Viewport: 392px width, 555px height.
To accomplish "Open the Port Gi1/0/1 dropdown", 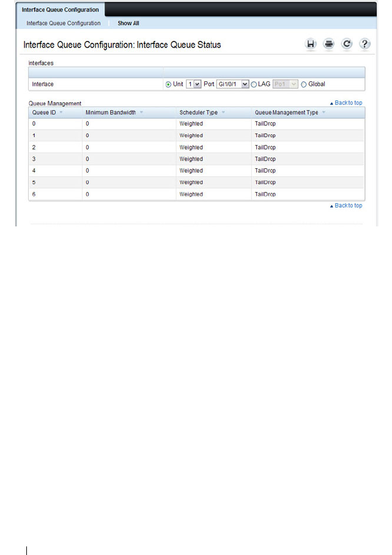I will point(233,84).
